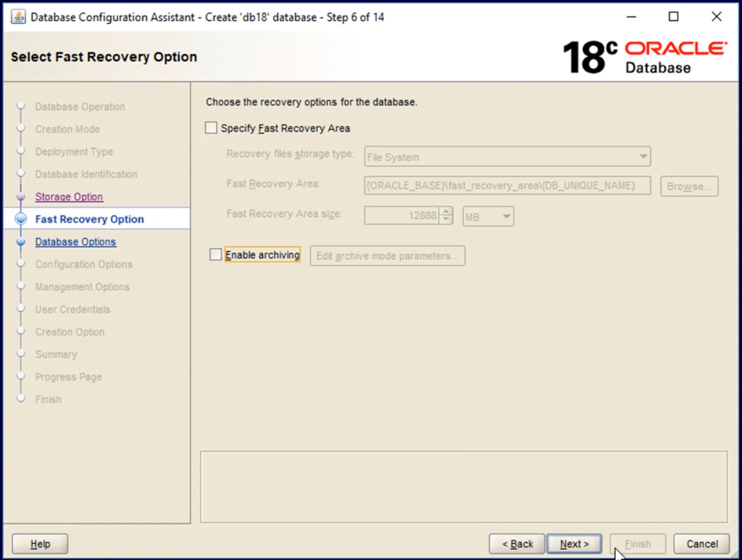This screenshot has height=560, width=742.
Task: Increase Fast Recovery Area size with up arrow
Action: coord(447,212)
